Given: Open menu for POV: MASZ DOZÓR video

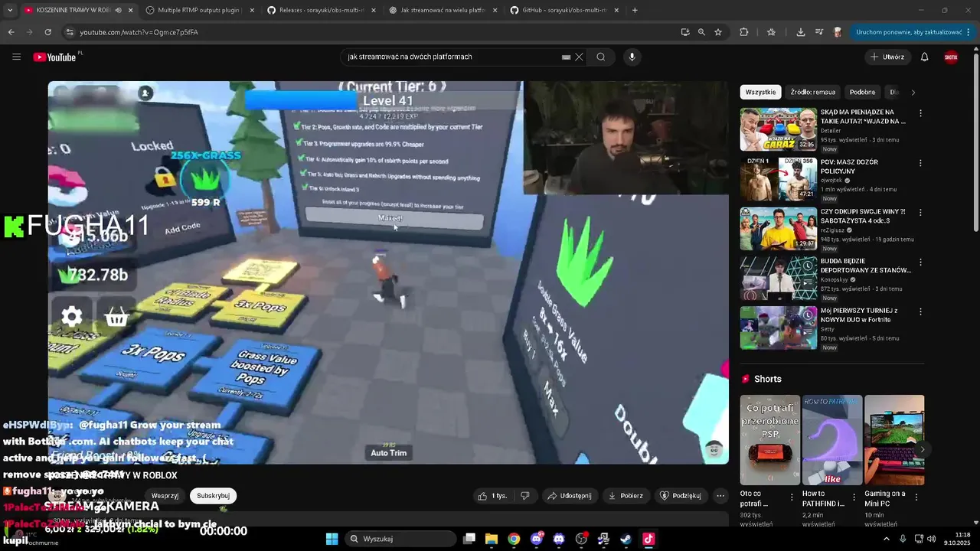Looking at the screenshot, I should pos(920,163).
